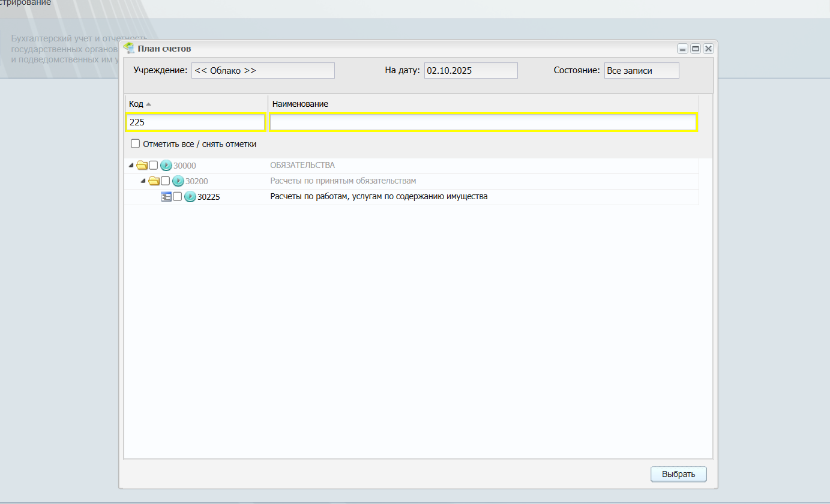Click the list item icon of account 30225
The width and height of the screenshot is (830, 504).
(x=166, y=197)
